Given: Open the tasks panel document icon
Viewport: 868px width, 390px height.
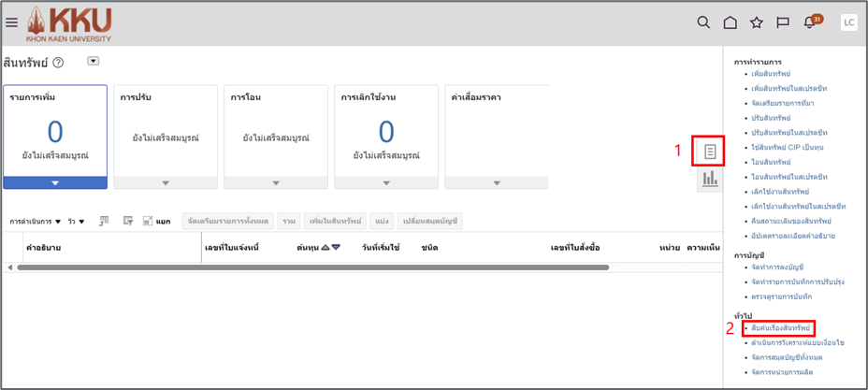Looking at the screenshot, I should tap(710, 151).
